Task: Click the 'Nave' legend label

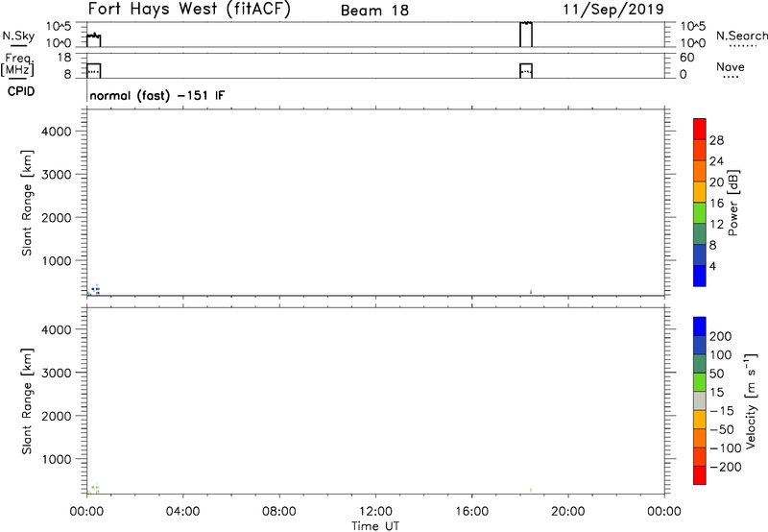Action: click(730, 67)
